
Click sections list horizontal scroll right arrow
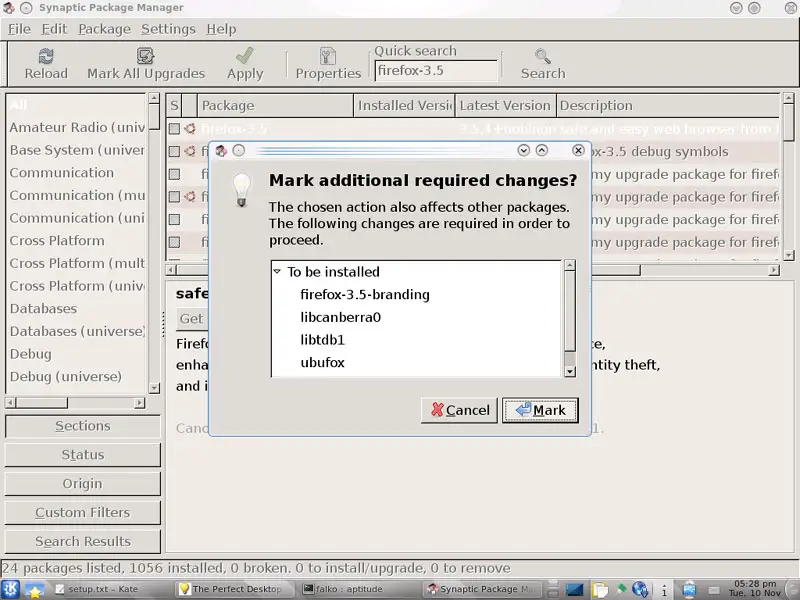click(x=139, y=403)
